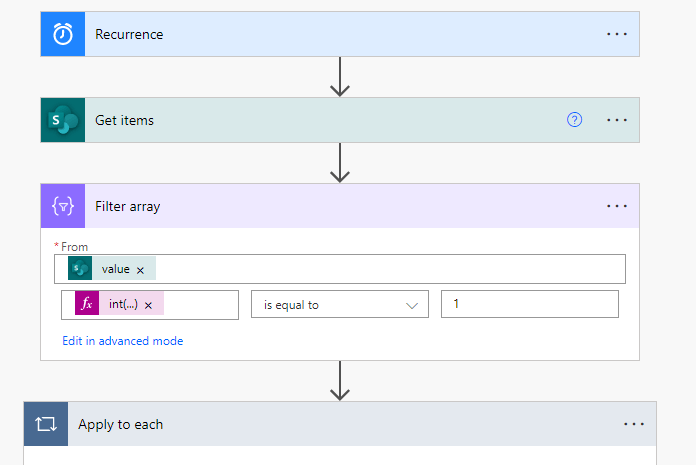Screen dimensions: 696x465
Task: Collapse the Filter array step header
Action: coord(340,206)
